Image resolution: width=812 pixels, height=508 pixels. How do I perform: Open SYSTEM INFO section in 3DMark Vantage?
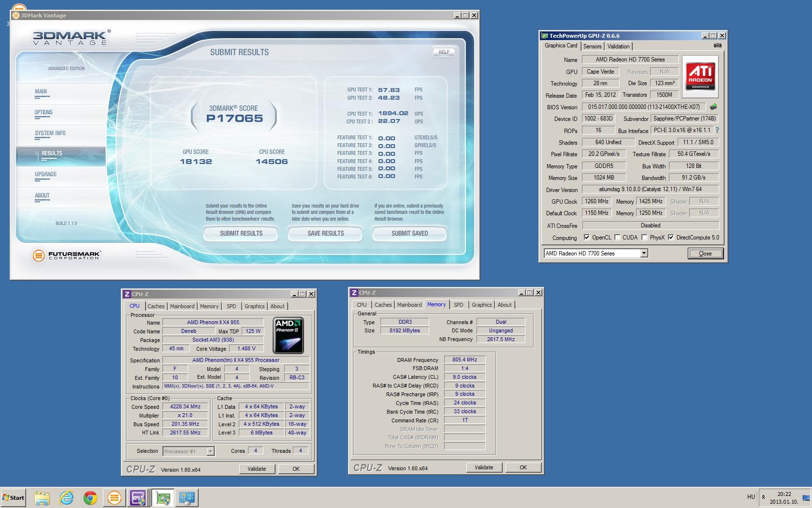click(60, 134)
